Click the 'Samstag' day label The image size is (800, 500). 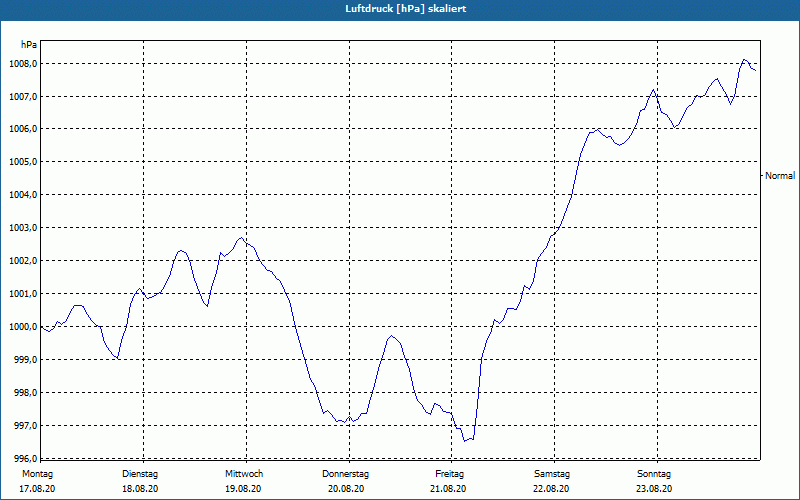click(x=552, y=474)
